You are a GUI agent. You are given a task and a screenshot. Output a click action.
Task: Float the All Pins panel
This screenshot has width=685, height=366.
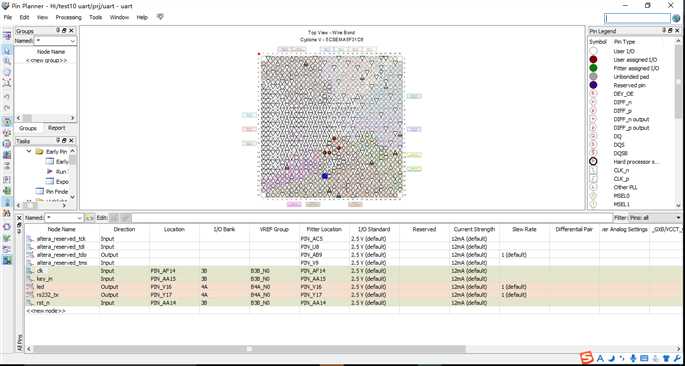[x=19, y=224]
